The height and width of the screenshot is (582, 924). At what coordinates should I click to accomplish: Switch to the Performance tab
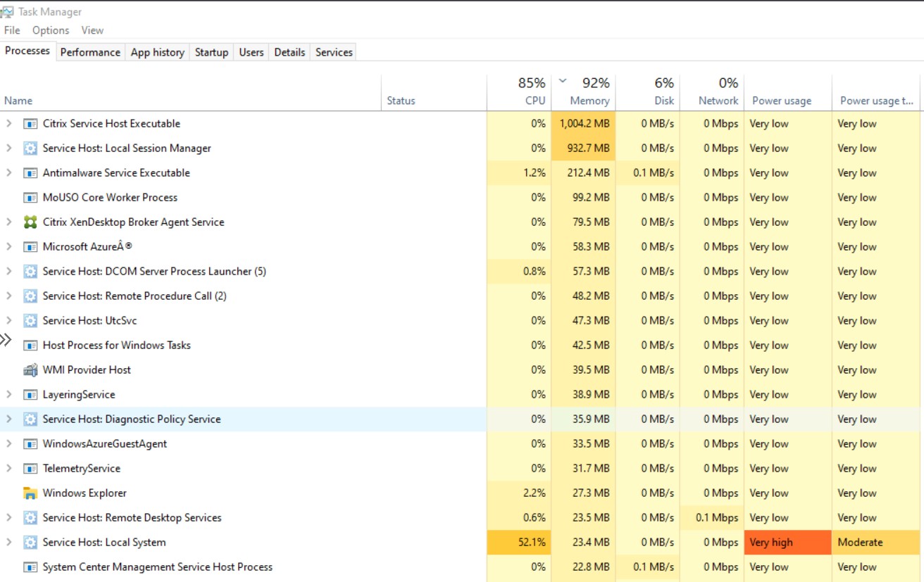(90, 52)
